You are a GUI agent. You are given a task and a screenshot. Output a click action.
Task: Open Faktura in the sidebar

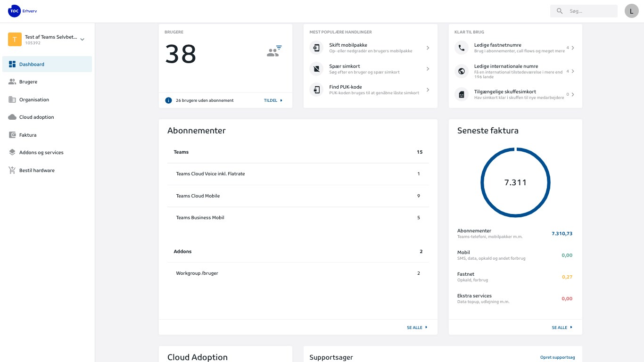(47, 135)
